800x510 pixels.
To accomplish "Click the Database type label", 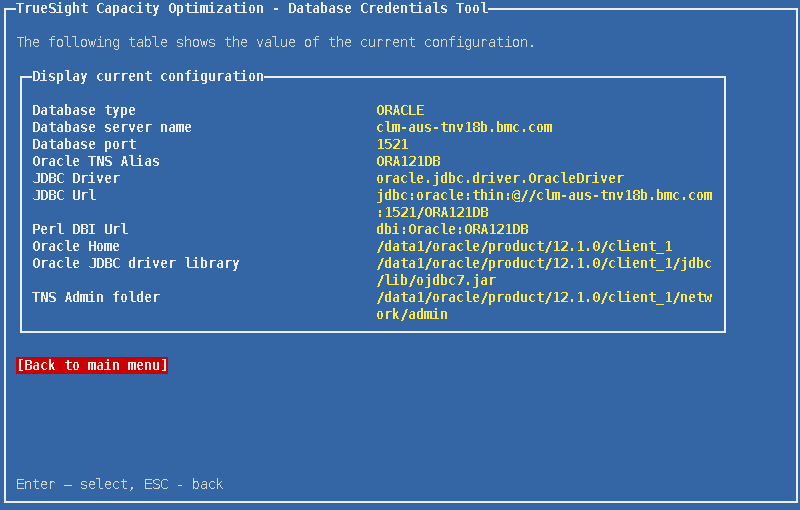I will click(84, 110).
